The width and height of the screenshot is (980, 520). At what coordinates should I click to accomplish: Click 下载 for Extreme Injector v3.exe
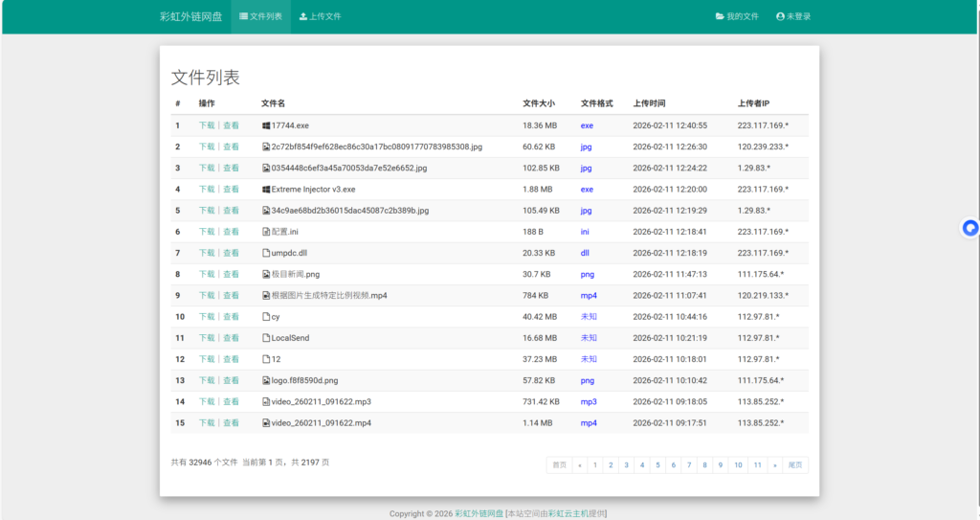click(x=207, y=190)
